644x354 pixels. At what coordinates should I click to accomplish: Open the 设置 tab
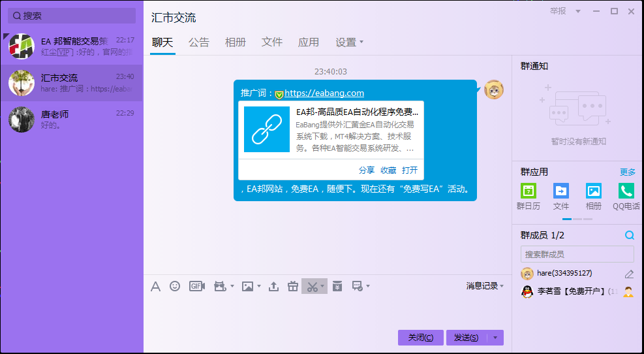pyautogui.click(x=346, y=42)
